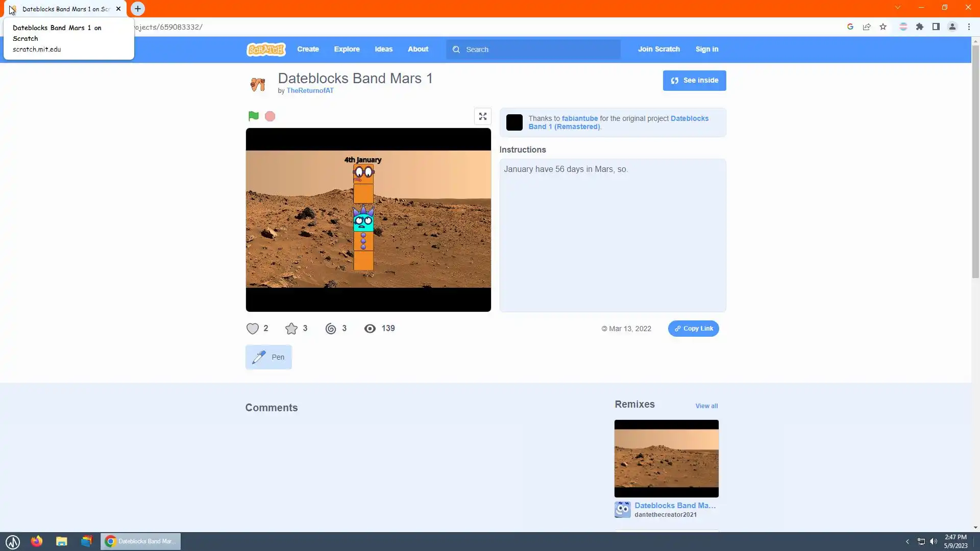Open the Explore menu item
This screenshot has height=551, width=980.
click(x=347, y=49)
